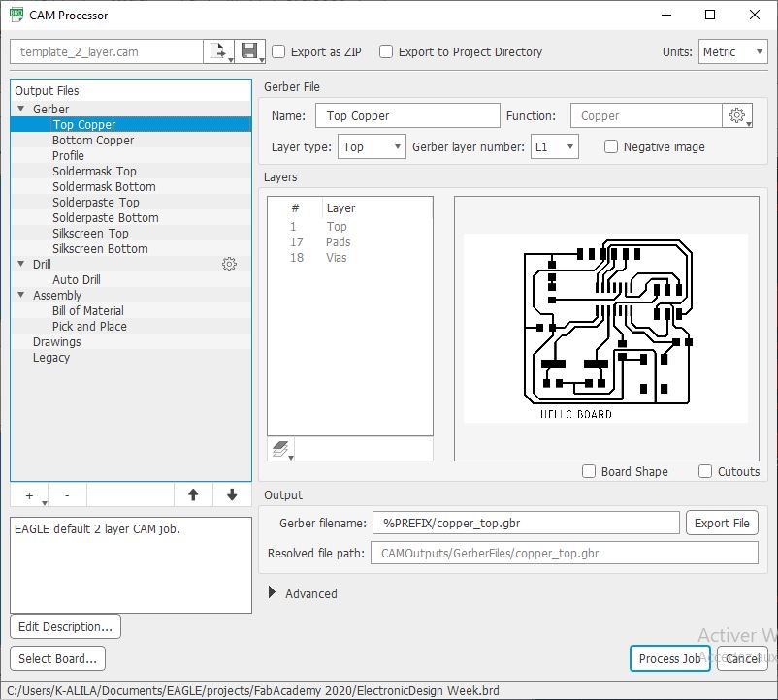Move selected output down with arrow
The height and width of the screenshot is (700, 778).
pyautogui.click(x=232, y=494)
